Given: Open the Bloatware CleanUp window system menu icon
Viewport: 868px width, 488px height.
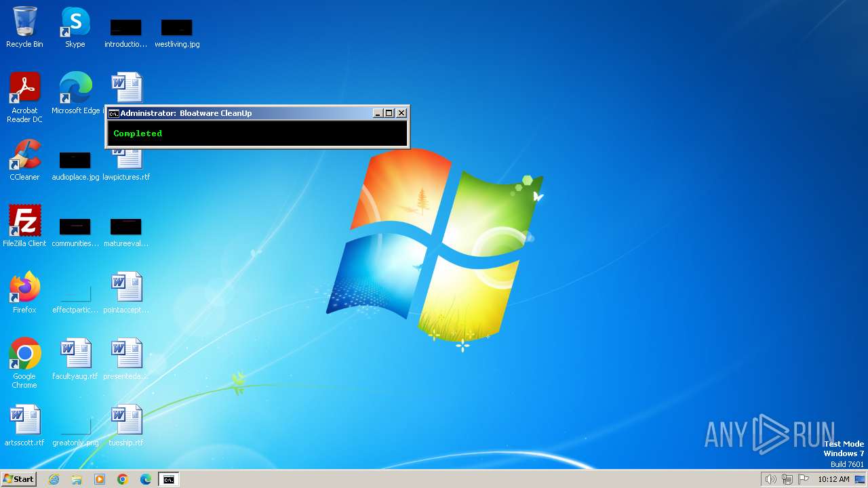Looking at the screenshot, I should pos(114,113).
